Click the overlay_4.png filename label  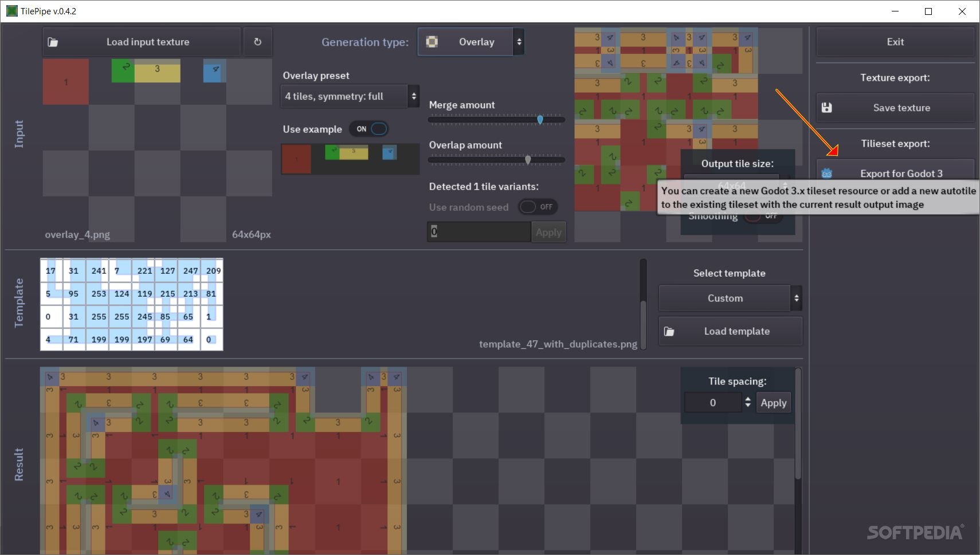point(77,234)
